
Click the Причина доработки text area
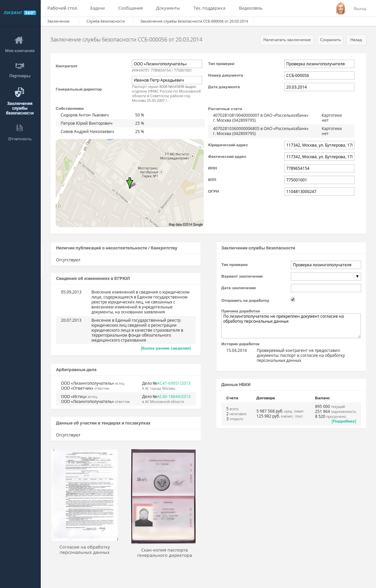291,326
